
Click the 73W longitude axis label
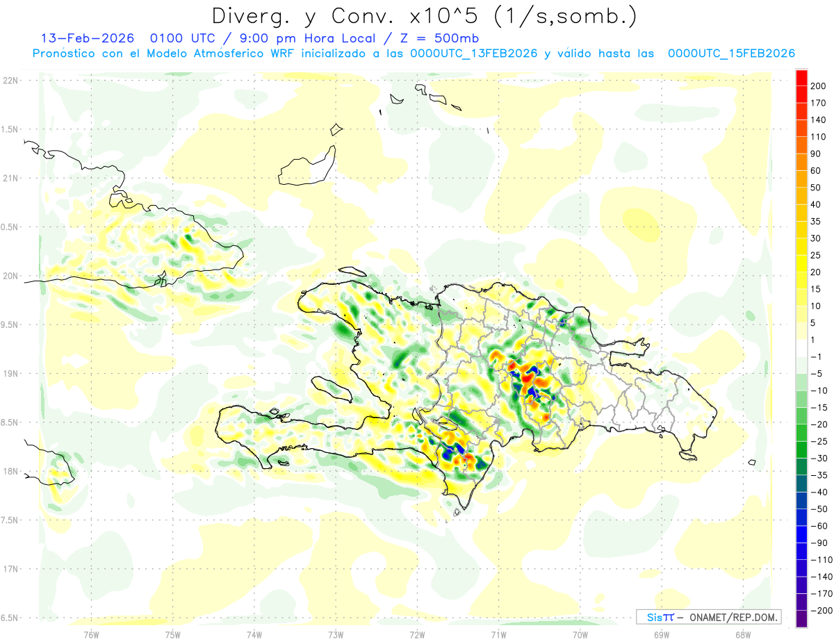pyautogui.click(x=336, y=634)
